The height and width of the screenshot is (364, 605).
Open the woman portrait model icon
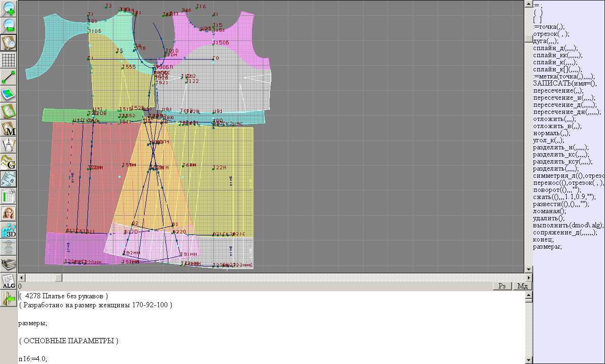click(9, 213)
